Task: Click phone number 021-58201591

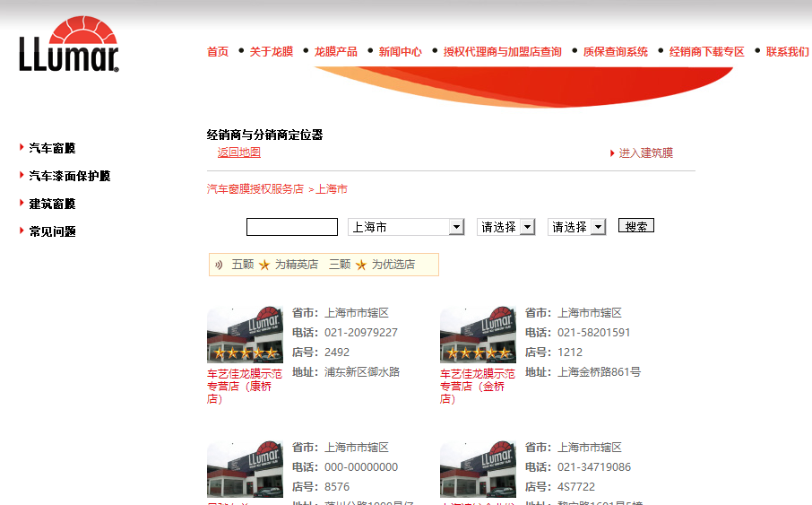Action: pyautogui.click(x=593, y=333)
